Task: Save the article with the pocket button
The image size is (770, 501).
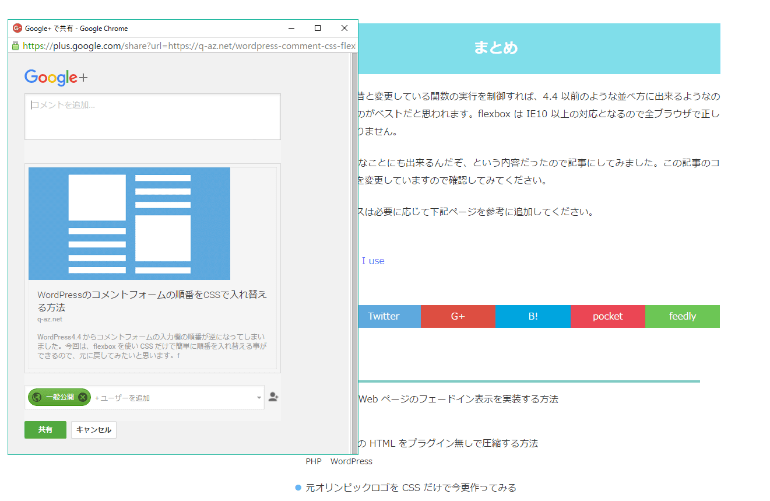Action: tap(607, 316)
